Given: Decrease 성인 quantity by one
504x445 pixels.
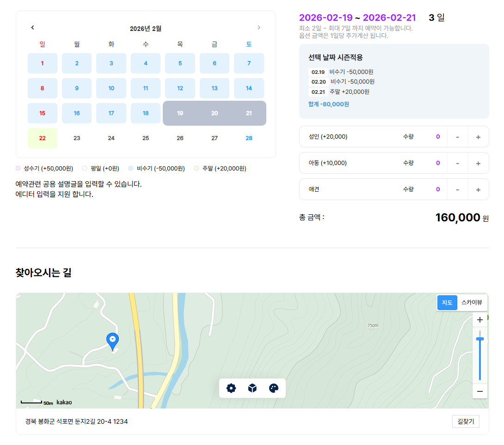Looking at the screenshot, I should [x=458, y=137].
